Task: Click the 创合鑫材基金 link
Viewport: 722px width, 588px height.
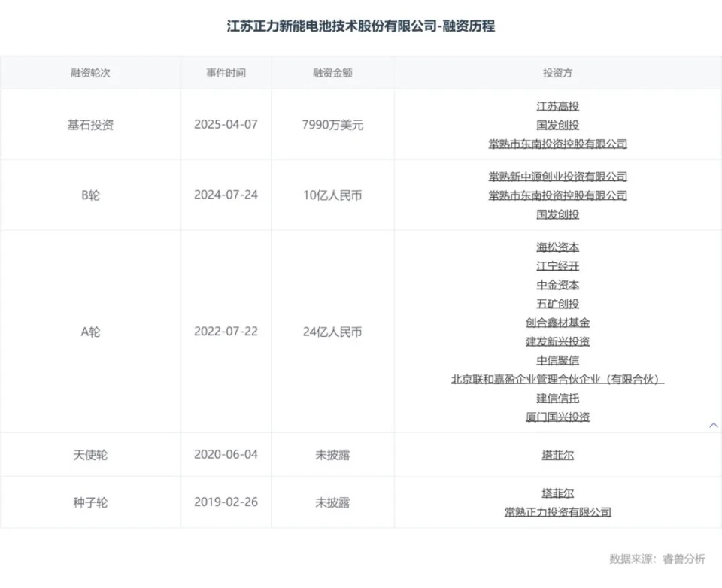Action: tap(557, 323)
